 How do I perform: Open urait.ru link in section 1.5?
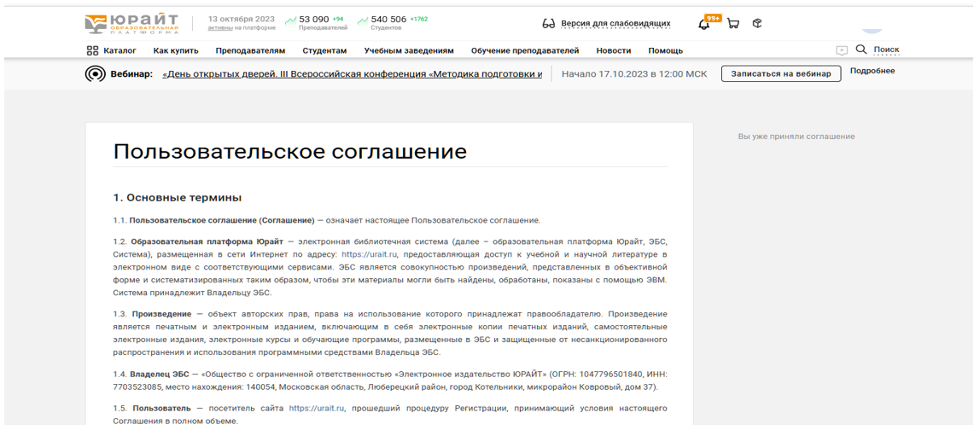click(x=317, y=408)
